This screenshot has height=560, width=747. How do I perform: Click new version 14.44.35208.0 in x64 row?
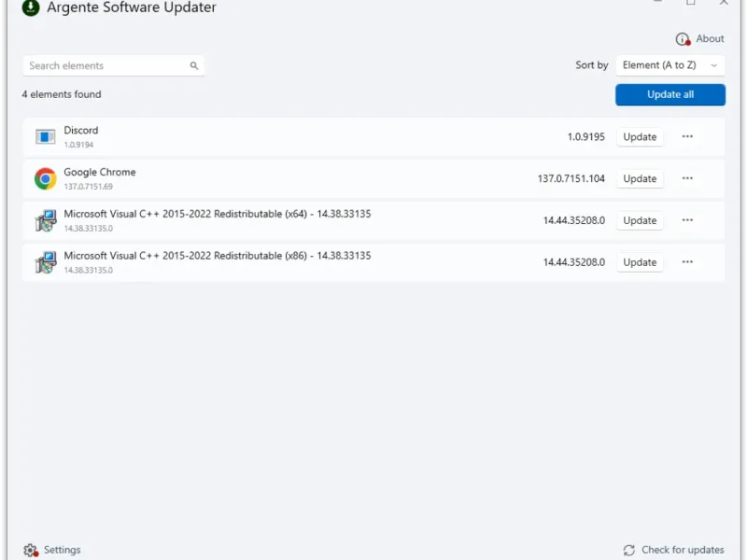click(574, 220)
